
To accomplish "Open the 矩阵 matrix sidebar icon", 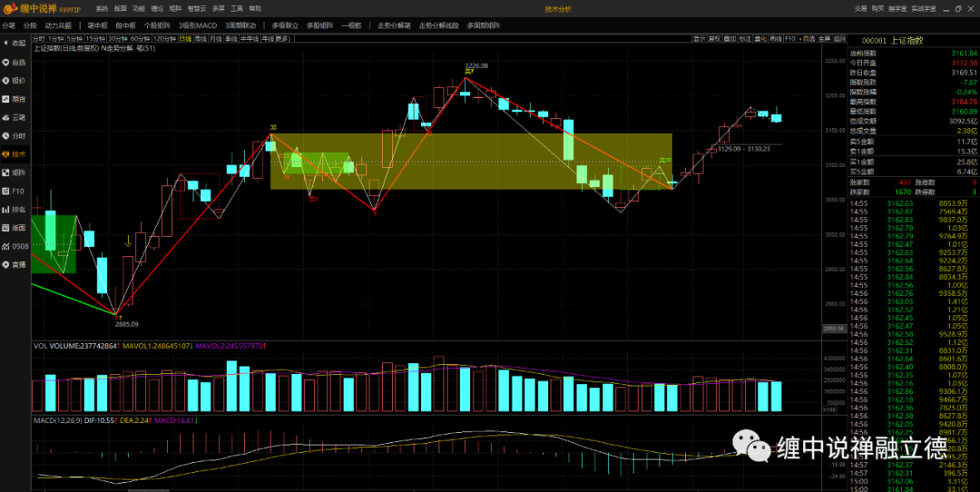I will click(x=15, y=172).
